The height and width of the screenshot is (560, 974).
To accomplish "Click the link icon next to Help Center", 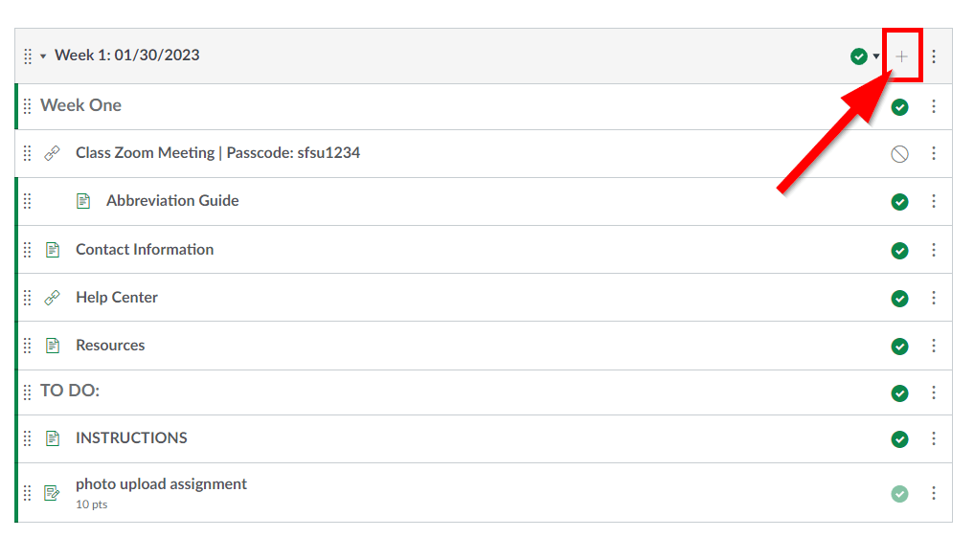I will 53,298.
